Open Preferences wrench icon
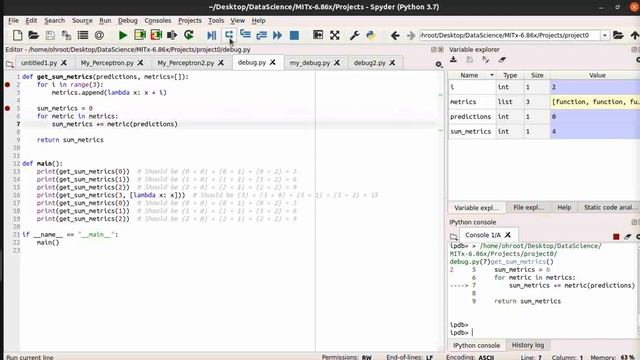 [354, 35]
